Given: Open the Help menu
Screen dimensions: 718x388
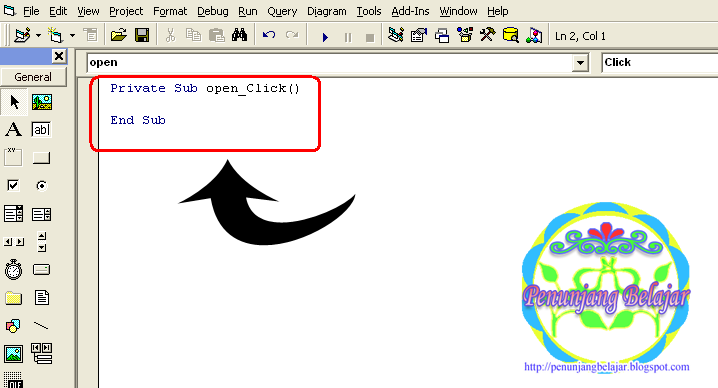Looking at the screenshot, I should tap(497, 11).
